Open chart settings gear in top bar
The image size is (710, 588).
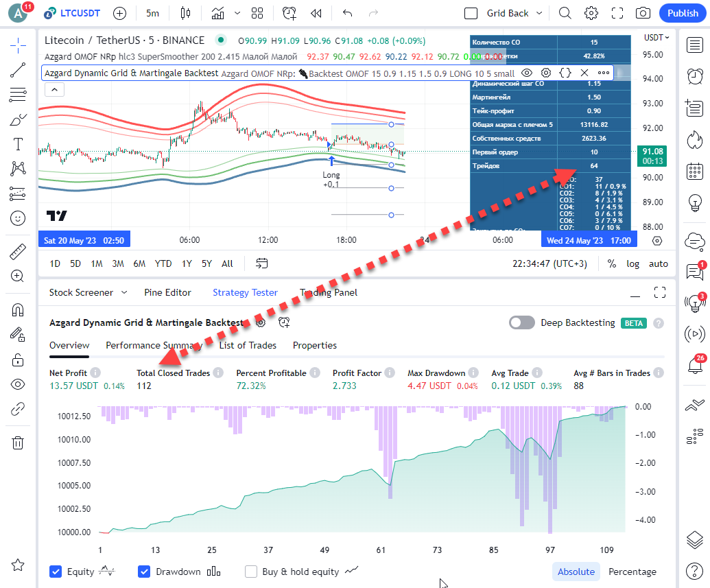pos(591,14)
